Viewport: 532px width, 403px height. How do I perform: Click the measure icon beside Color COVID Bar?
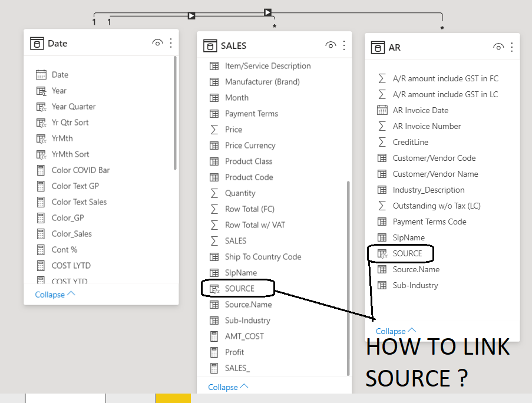(41, 170)
